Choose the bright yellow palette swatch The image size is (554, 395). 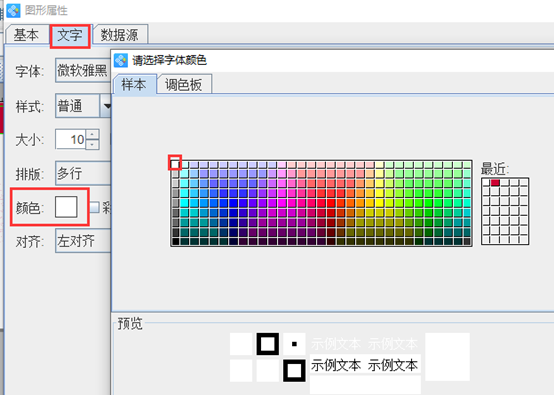click(379, 203)
